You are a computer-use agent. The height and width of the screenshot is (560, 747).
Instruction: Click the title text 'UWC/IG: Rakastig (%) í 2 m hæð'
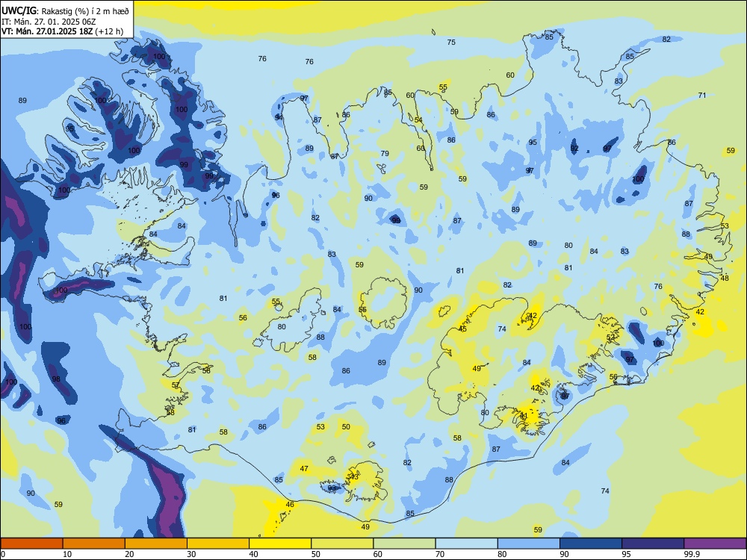(65, 10)
